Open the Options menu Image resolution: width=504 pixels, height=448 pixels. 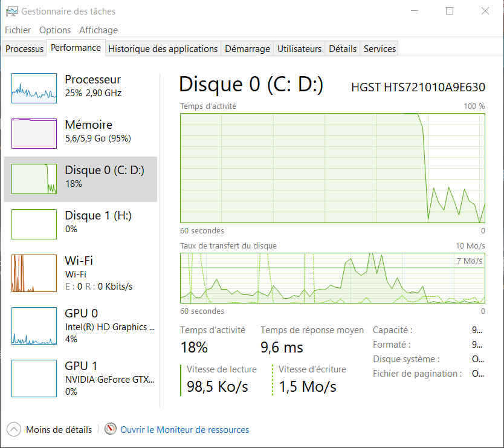(55, 30)
